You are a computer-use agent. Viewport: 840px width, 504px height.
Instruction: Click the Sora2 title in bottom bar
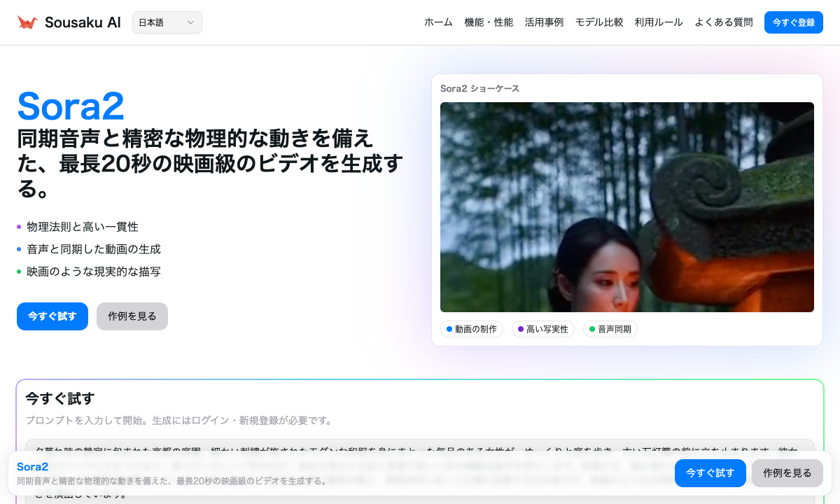point(32,467)
